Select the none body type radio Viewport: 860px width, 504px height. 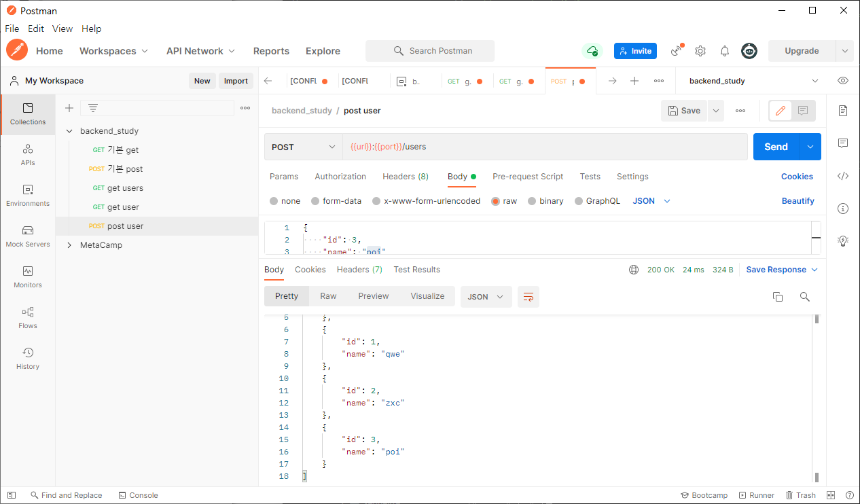274,201
